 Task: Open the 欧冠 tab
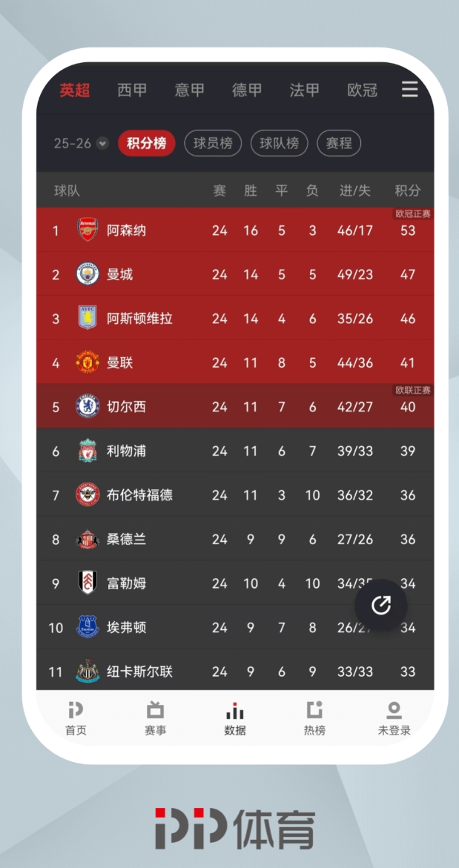point(362,89)
